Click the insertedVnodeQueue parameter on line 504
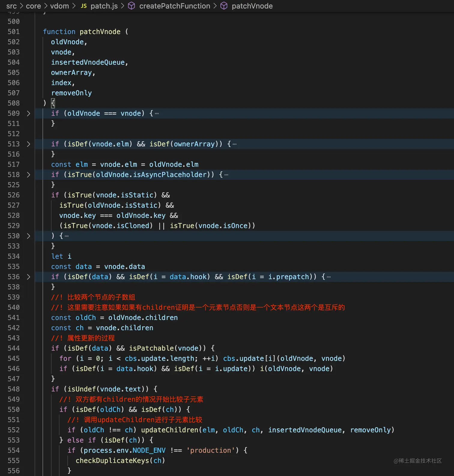This screenshot has width=454, height=476. [88, 62]
